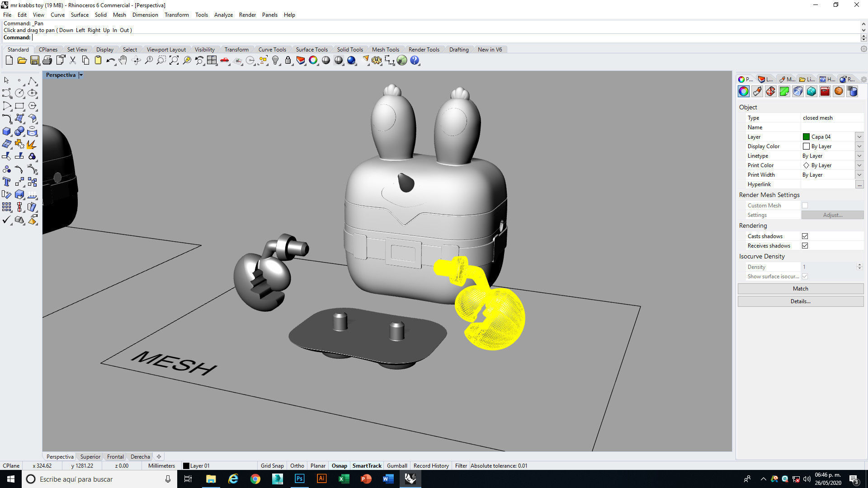Select the arrow pointer tool in left sidebar
This screenshot has height=488, width=868.
(x=7, y=80)
